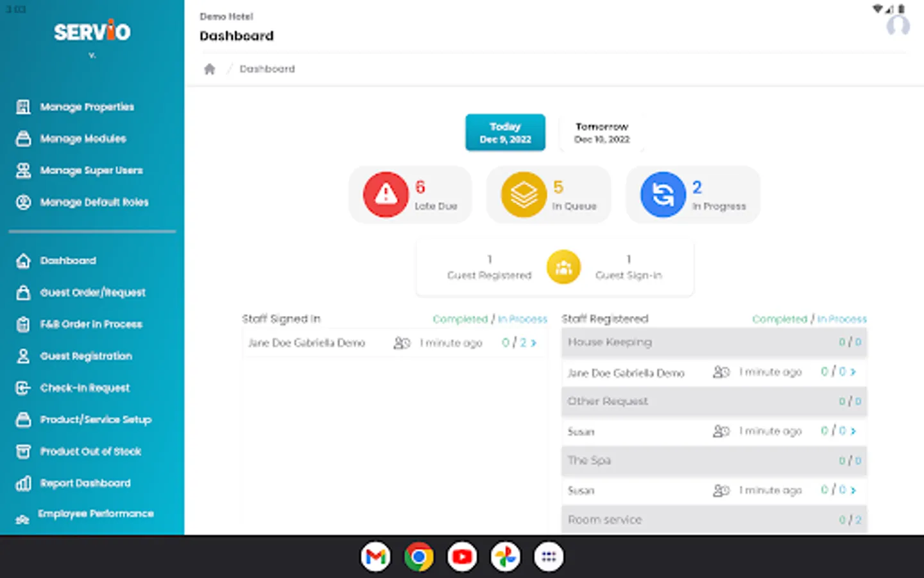Click The Spa section header

coord(714,460)
